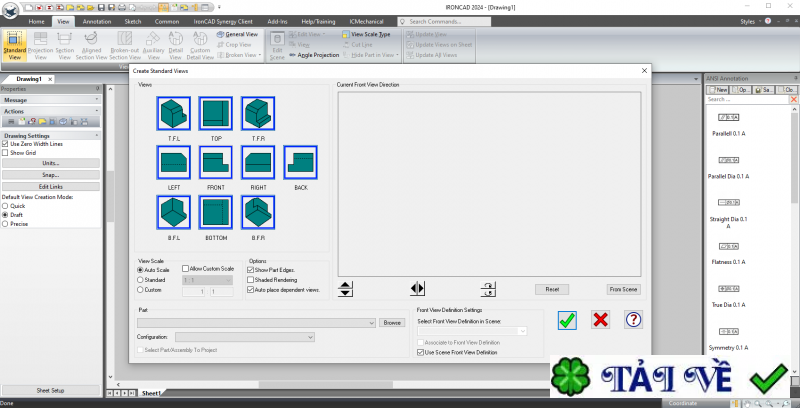Toggle Auto place dependent views checkbox
The height and width of the screenshot is (408, 800).
click(251, 290)
